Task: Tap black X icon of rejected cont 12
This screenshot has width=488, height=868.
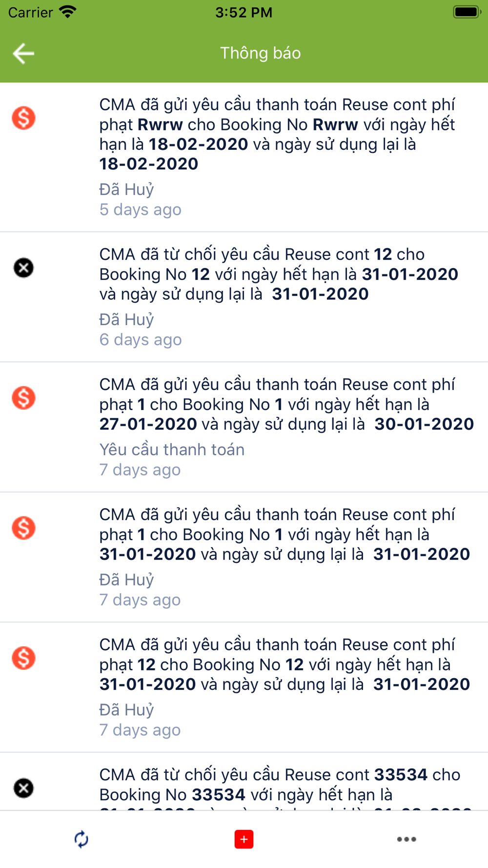Action: tap(23, 268)
